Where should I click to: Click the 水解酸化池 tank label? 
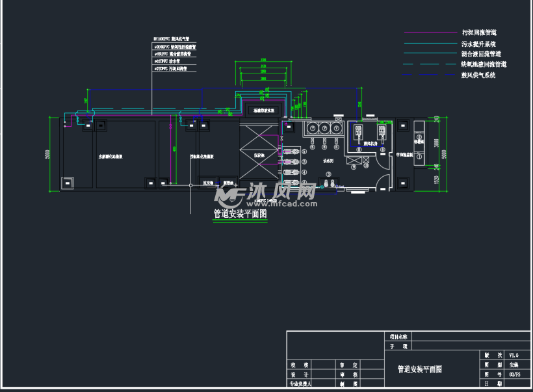pos(111,157)
